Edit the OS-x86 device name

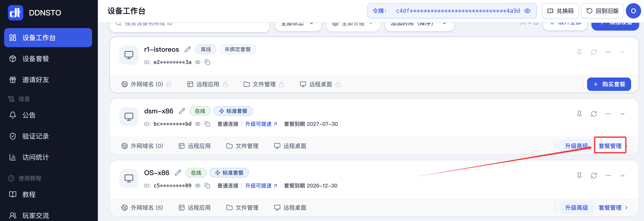pos(178,173)
